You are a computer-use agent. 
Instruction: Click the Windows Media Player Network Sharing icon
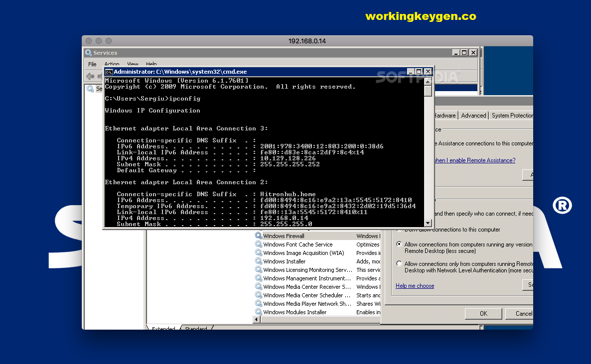(x=259, y=303)
